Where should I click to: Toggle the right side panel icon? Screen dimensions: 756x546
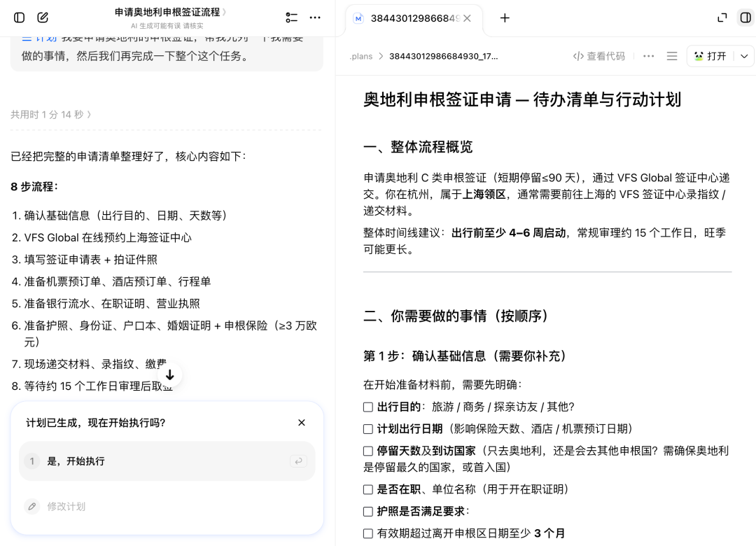click(745, 17)
